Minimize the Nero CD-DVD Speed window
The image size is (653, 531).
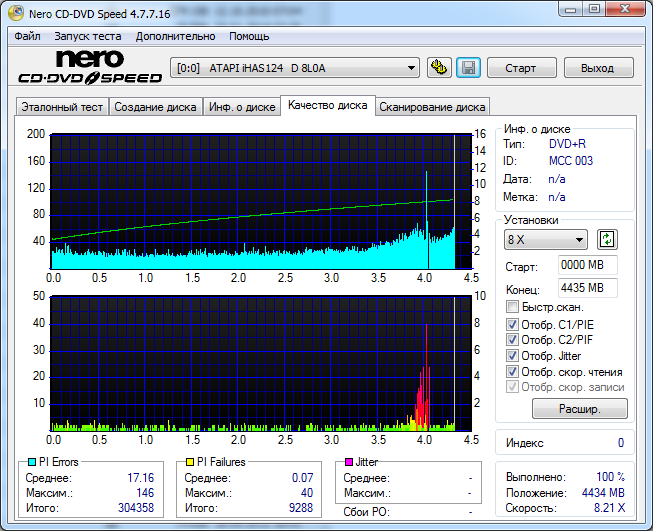[563, 9]
